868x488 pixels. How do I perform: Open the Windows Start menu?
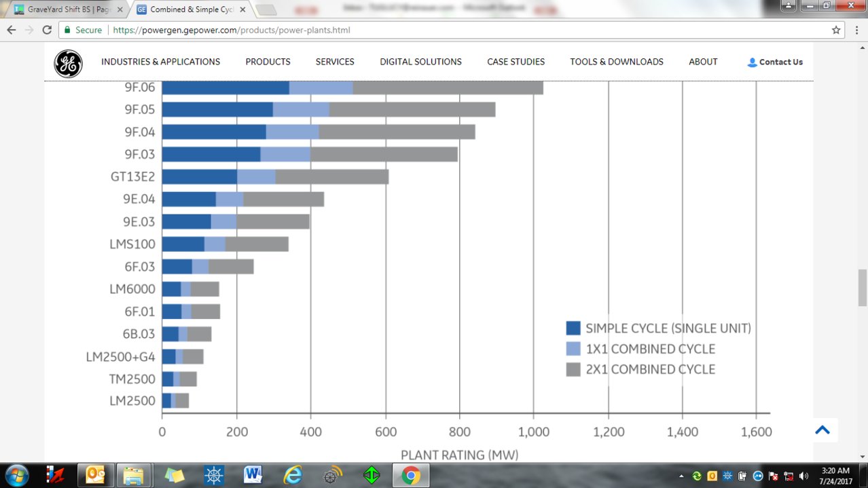point(16,475)
